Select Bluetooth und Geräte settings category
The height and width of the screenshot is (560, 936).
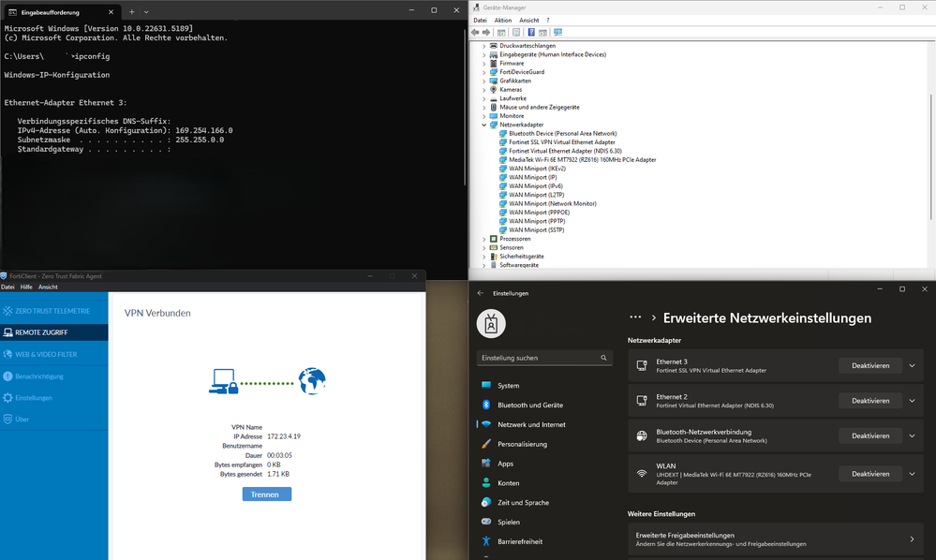pyautogui.click(x=530, y=405)
